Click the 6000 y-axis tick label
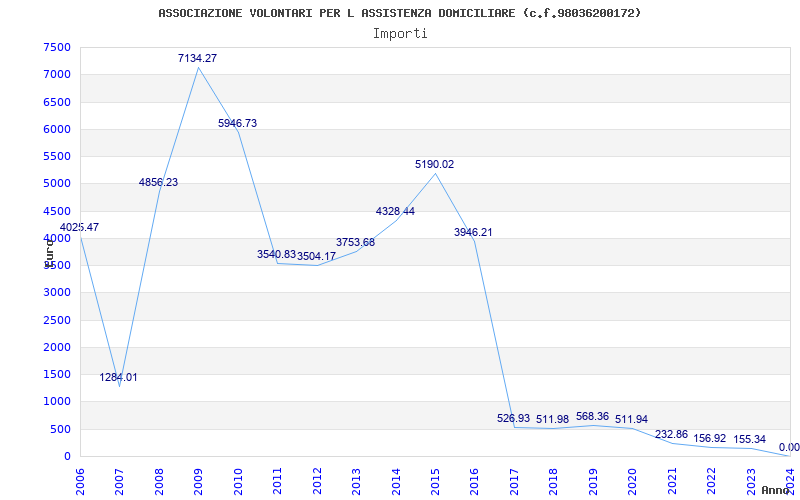Image resolution: width=800 pixels, height=500 pixels. (x=57, y=130)
